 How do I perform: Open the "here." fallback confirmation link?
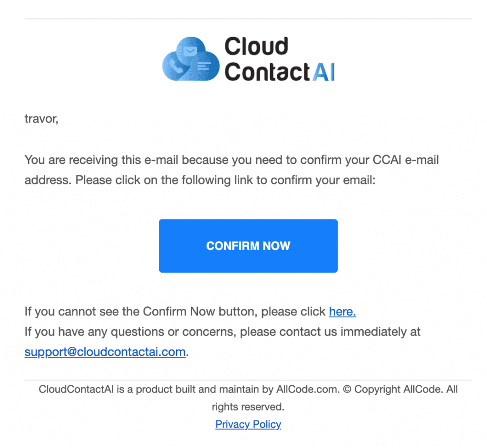tap(342, 312)
